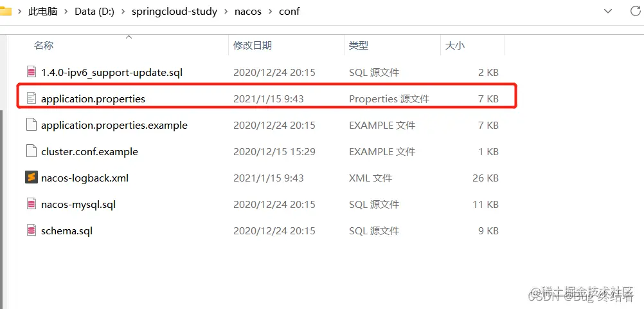The image size is (644, 309).
Task: Sort by 类型 column header
Action: pos(359,45)
